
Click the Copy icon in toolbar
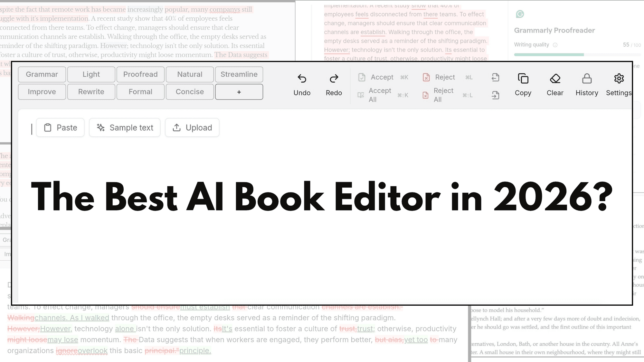pos(523,79)
